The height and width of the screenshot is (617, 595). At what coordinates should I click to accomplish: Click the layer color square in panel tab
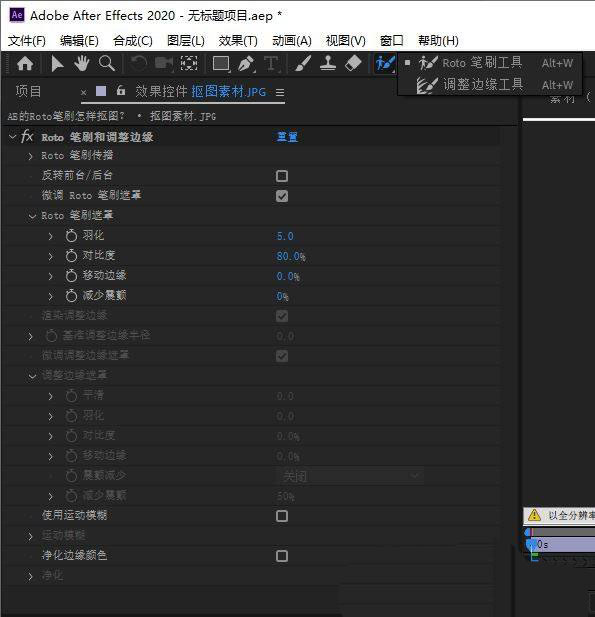pos(101,91)
